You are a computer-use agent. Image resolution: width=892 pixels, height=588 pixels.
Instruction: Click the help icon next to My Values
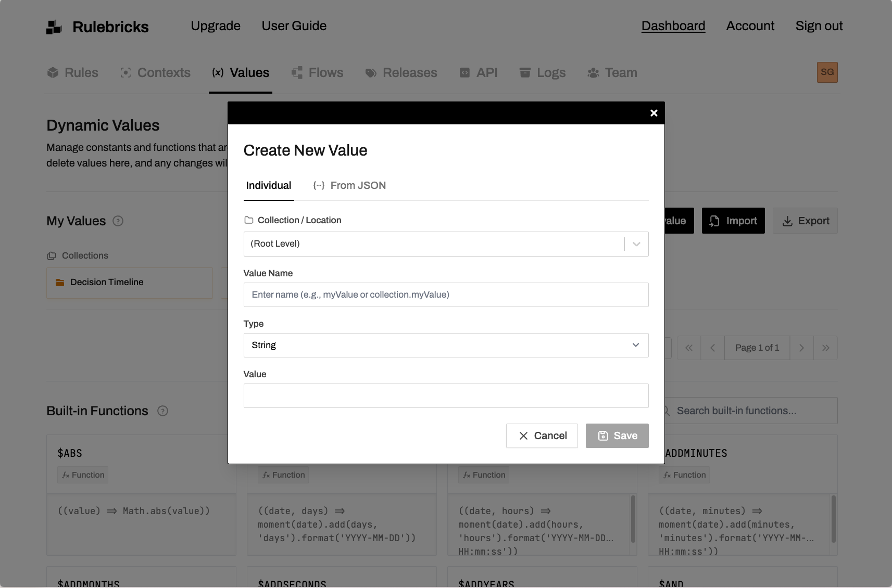tap(118, 221)
